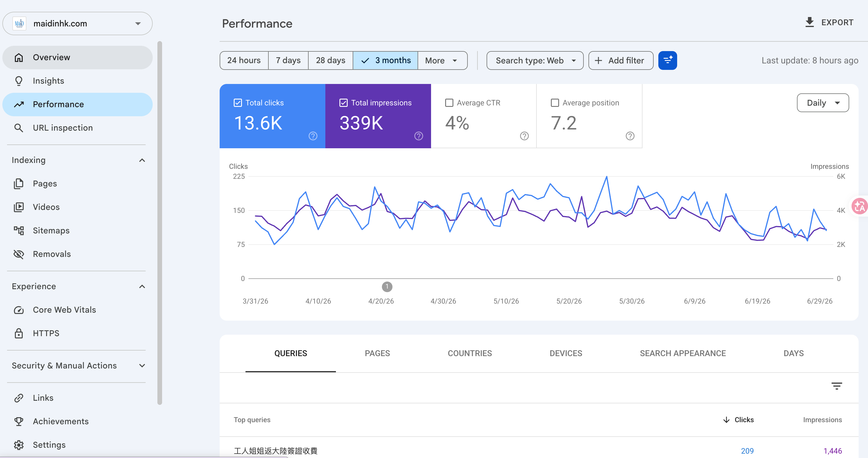Open URL inspection via the magnifier icon
The width and height of the screenshot is (868, 458).
[x=19, y=128]
